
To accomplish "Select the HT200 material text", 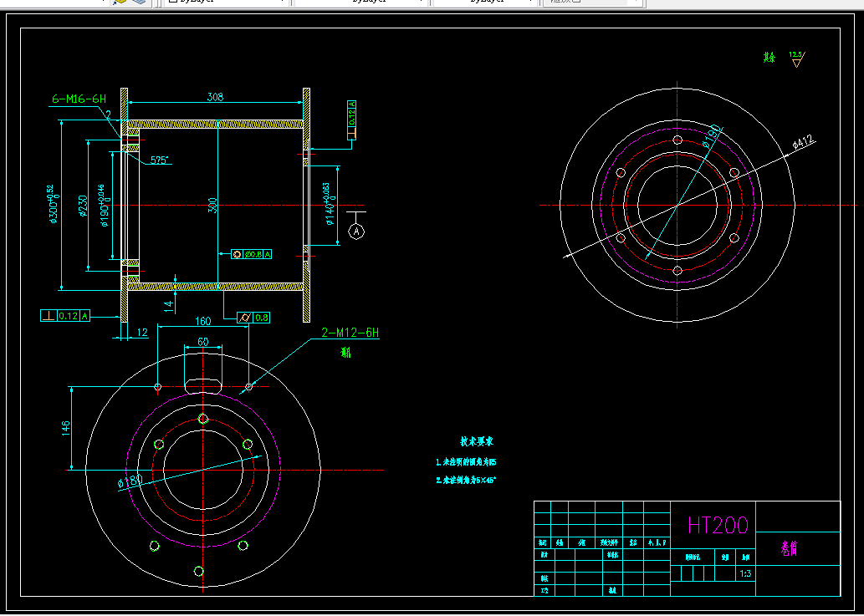I will (x=718, y=526).
